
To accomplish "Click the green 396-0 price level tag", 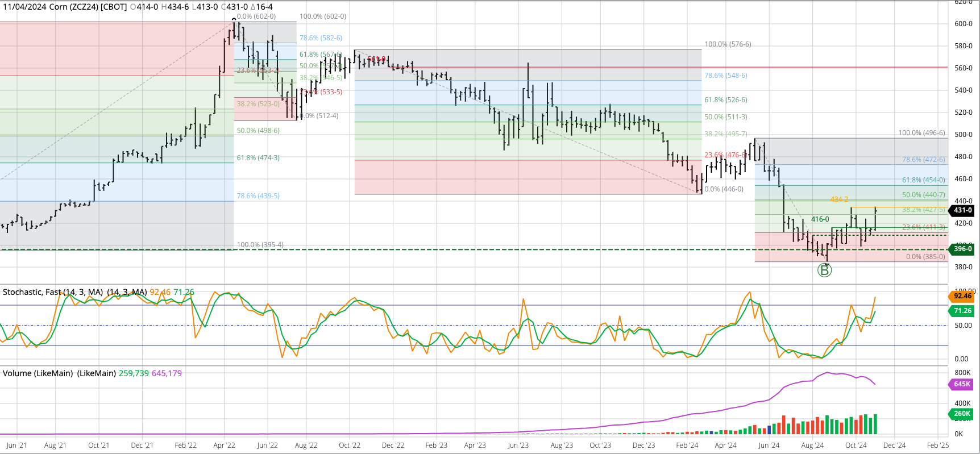I will click(962, 249).
